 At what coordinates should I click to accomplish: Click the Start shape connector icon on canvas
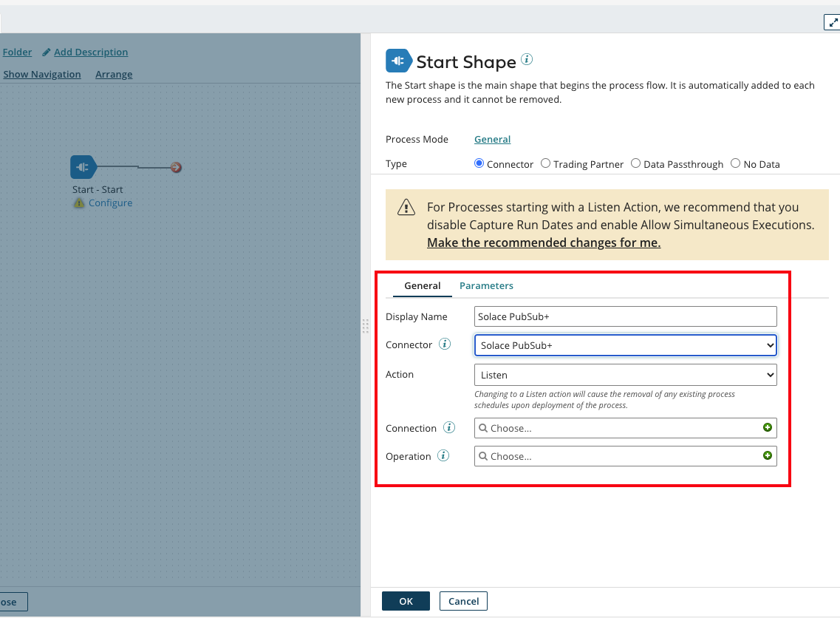83,167
